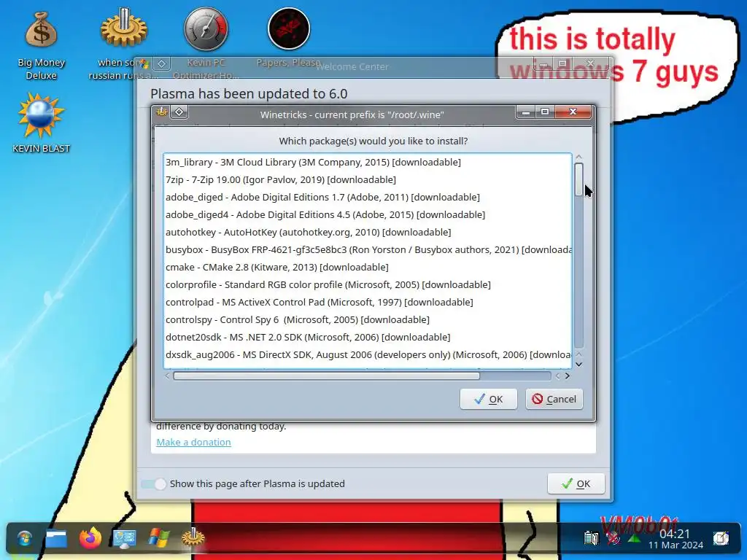Click Winetricks window menu icon in titlebar
This screenshot has width=747, height=560.
[x=161, y=112]
